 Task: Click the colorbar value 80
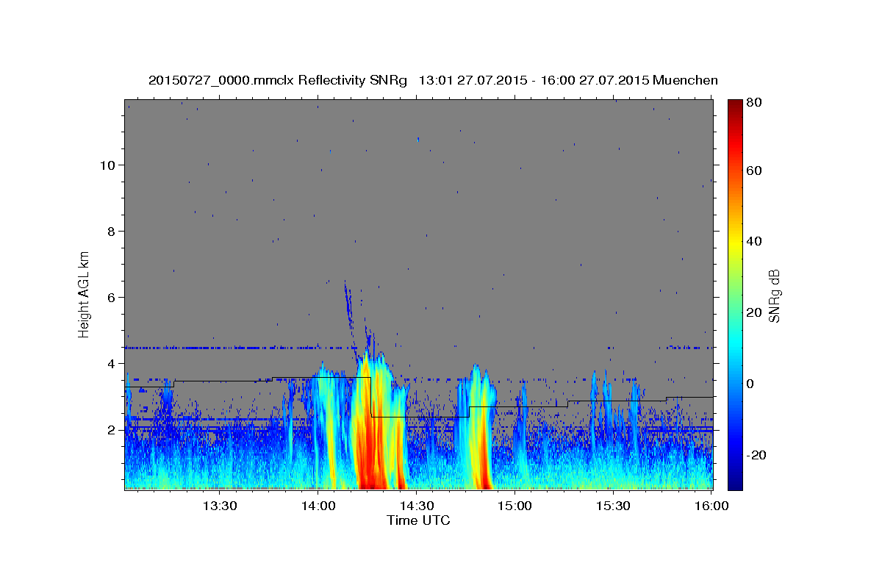[753, 102]
